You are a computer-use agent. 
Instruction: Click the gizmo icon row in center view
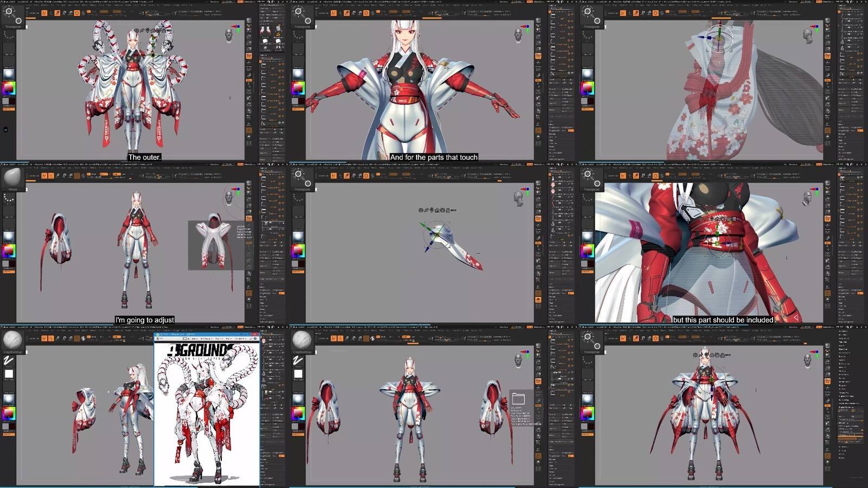click(437, 210)
